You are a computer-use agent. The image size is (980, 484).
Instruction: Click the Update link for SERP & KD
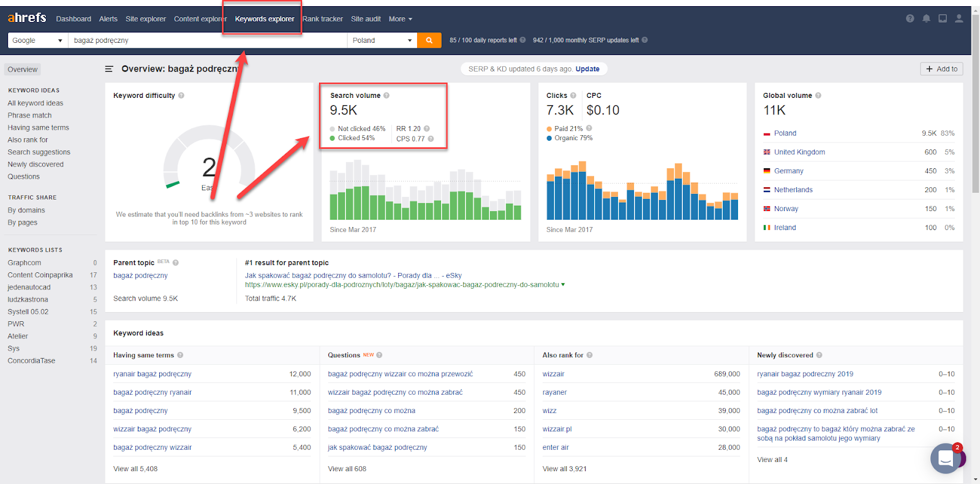point(587,69)
